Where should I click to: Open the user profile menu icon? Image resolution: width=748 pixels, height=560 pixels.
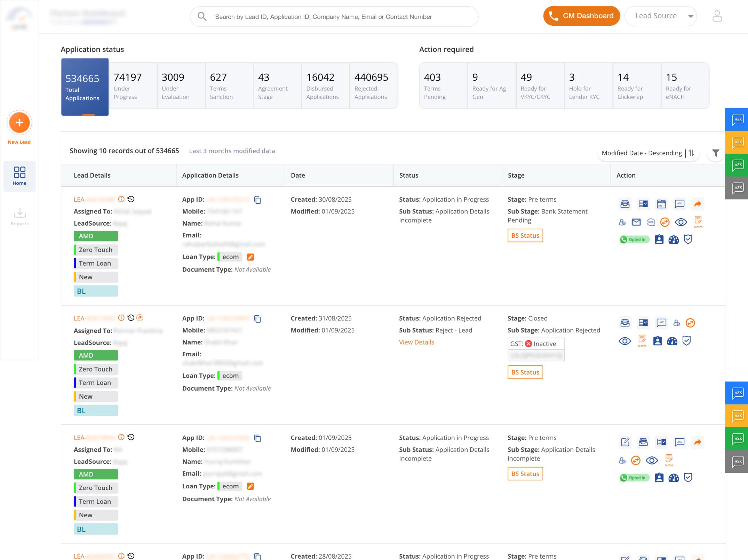pyautogui.click(x=717, y=16)
